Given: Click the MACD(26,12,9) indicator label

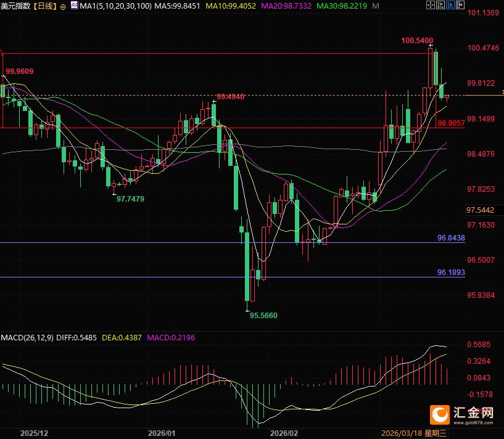Looking at the screenshot, I should [27, 338].
